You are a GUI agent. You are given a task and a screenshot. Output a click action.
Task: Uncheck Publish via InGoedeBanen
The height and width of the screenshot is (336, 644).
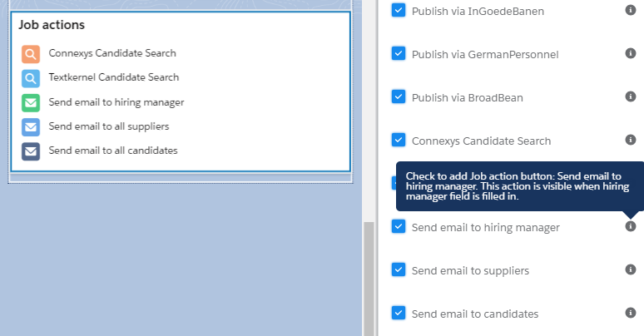399,10
